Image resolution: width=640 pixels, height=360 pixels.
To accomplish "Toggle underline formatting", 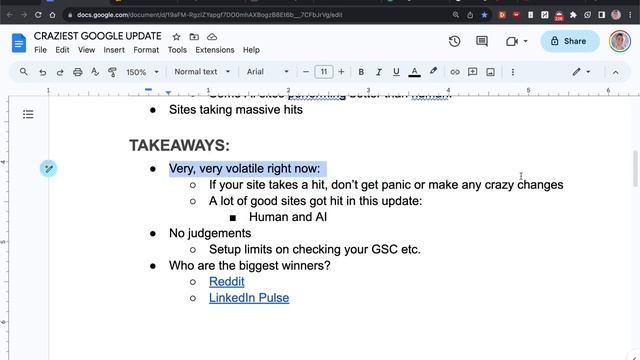I will point(396,72).
